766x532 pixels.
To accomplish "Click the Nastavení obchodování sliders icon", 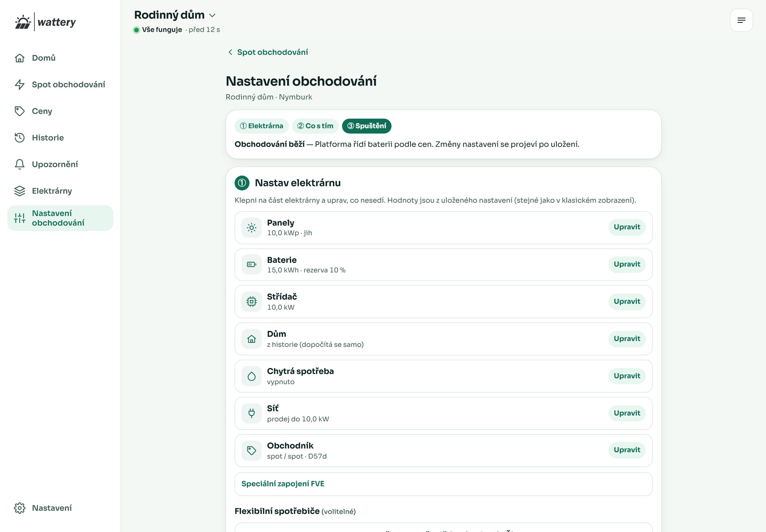I will (x=20, y=218).
